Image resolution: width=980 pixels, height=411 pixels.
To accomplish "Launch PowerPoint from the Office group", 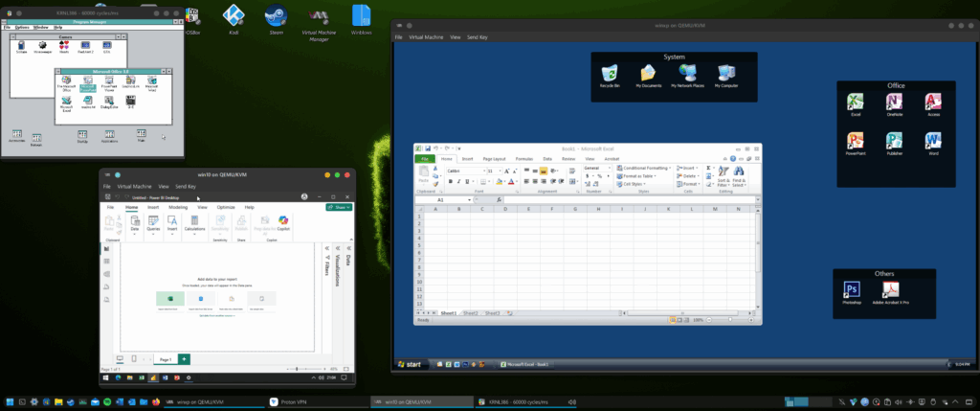I will [856, 144].
